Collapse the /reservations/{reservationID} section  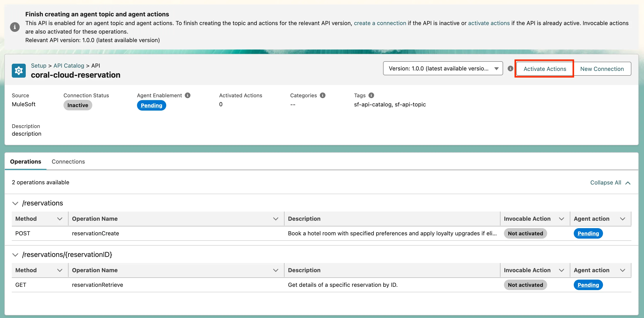click(x=15, y=255)
